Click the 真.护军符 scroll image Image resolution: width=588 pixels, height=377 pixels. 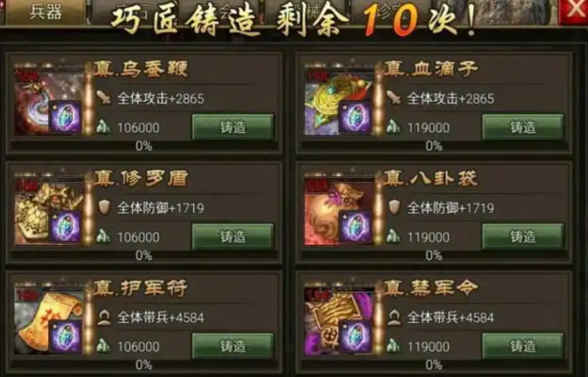pos(49,320)
